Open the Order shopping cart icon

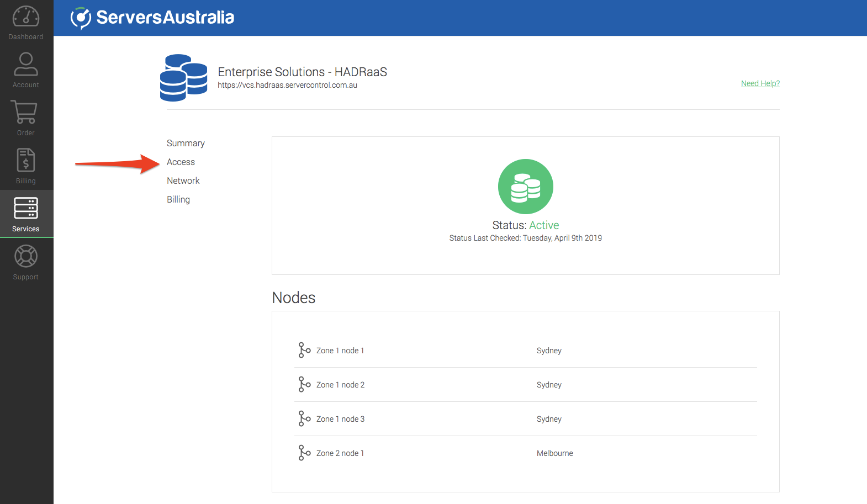pos(24,112)
